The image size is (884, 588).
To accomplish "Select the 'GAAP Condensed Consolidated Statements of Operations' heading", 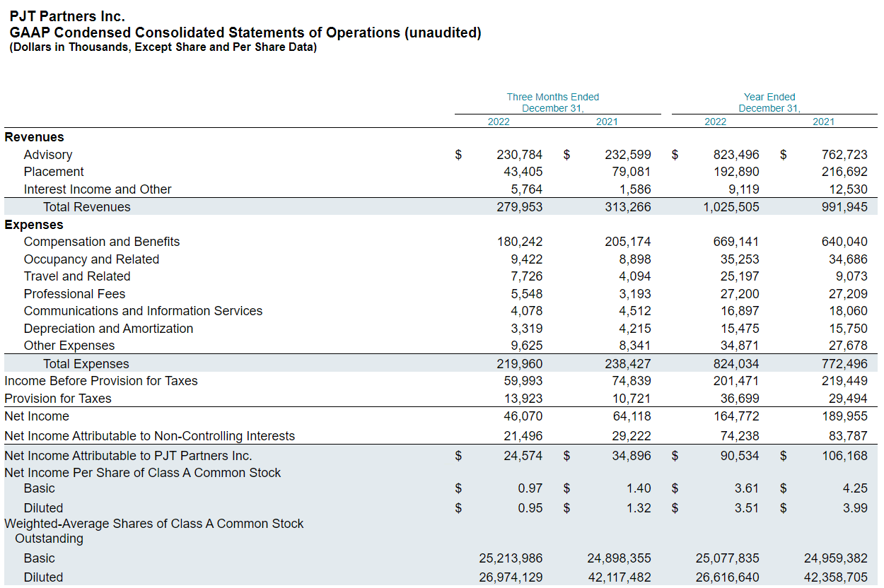I will [245, 33].
